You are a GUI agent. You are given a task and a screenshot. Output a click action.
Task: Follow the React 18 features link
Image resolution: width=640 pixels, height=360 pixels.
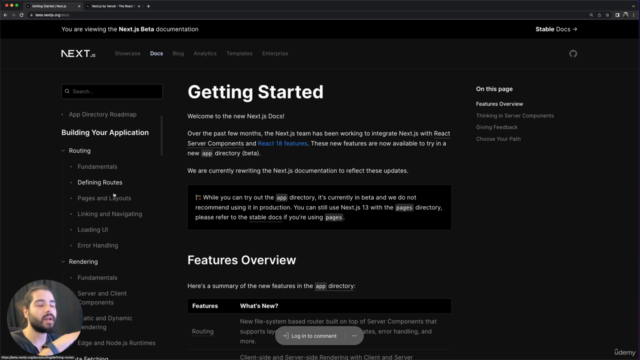(x=282, y=144)
